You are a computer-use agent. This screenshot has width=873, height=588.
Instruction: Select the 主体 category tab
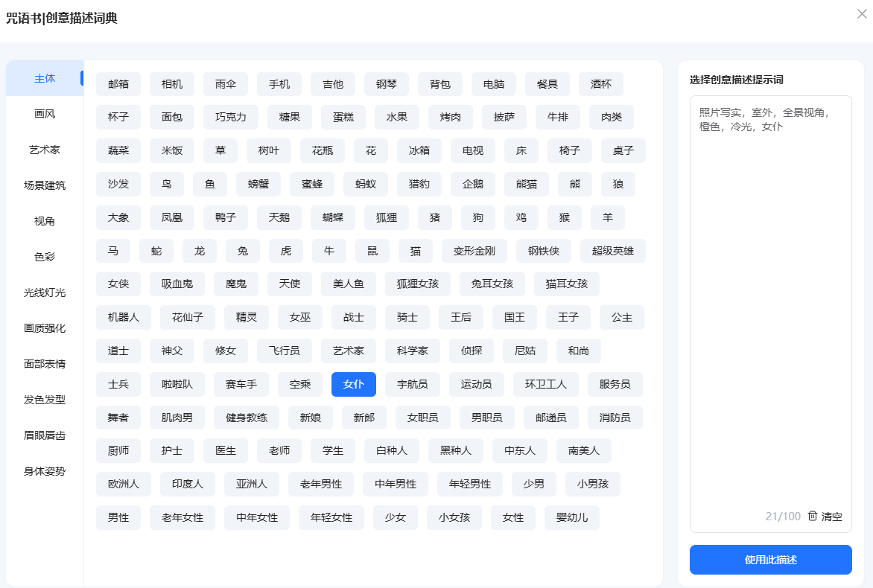(x=45, y=78)
